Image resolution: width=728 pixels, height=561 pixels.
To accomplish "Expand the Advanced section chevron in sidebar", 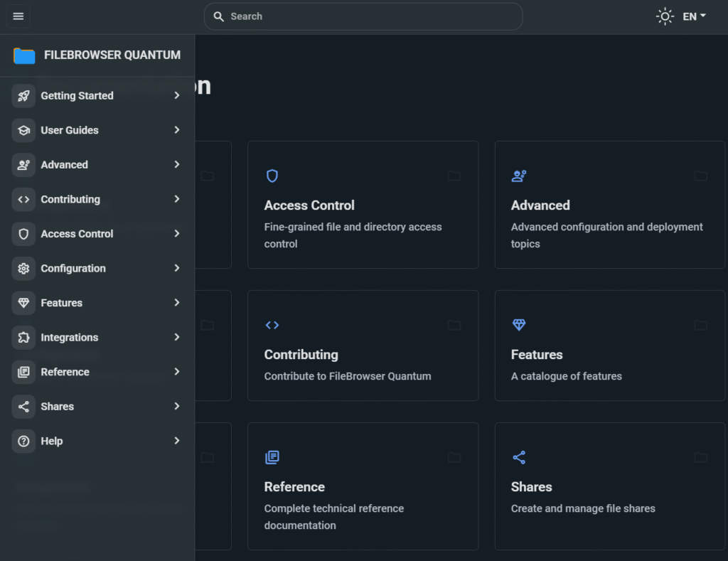I will pyautogui.click(x=177, y=165).
